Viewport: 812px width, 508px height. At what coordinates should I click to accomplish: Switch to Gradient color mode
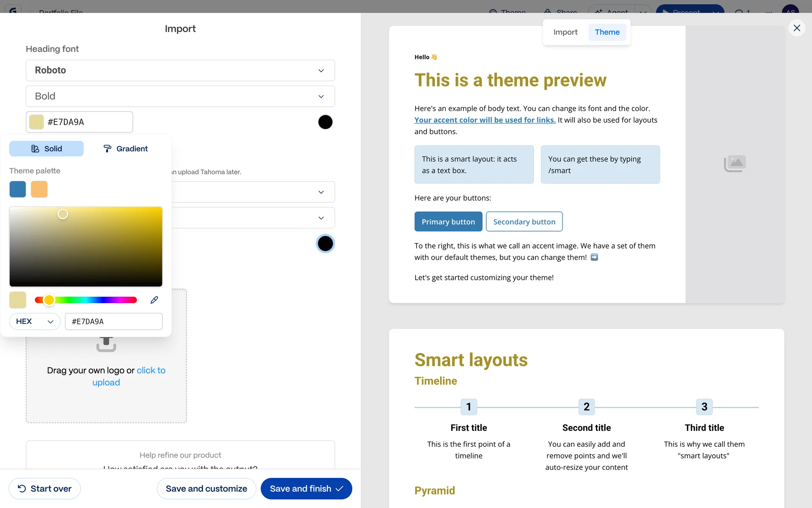coord(126,149)
